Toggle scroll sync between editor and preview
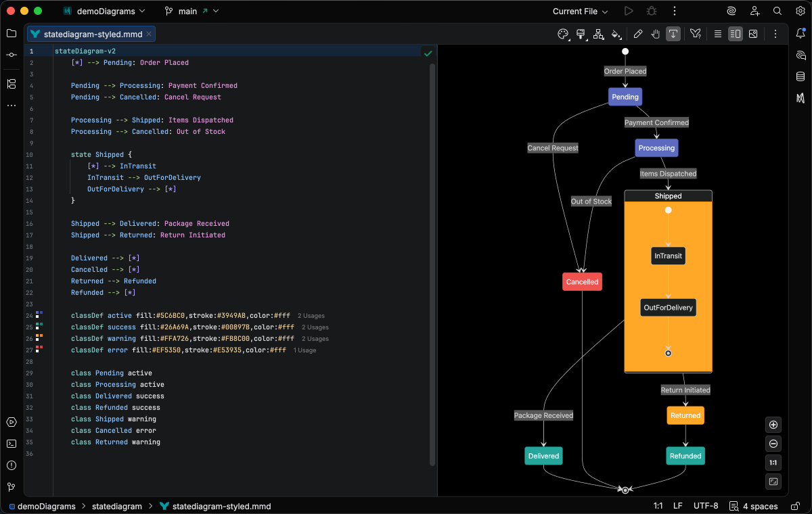The width and height of the screenshot is (812, 514). [x=673, y=34]
